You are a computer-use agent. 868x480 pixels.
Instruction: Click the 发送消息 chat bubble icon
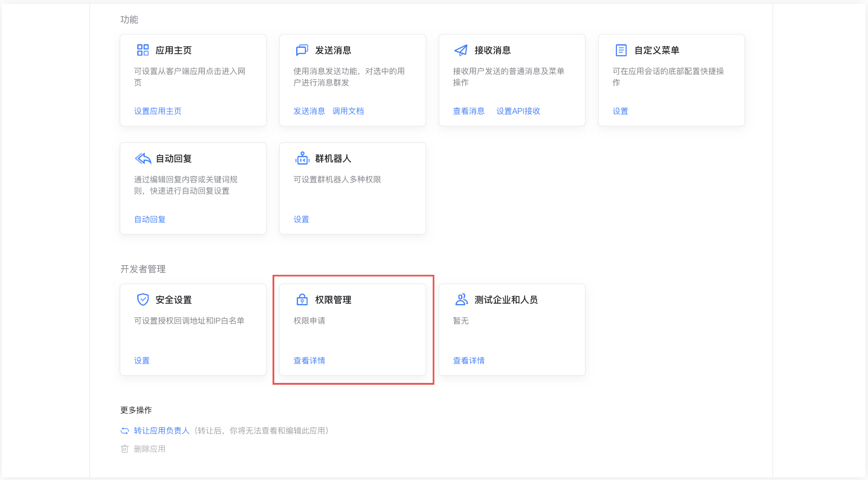tap(302, 50)
